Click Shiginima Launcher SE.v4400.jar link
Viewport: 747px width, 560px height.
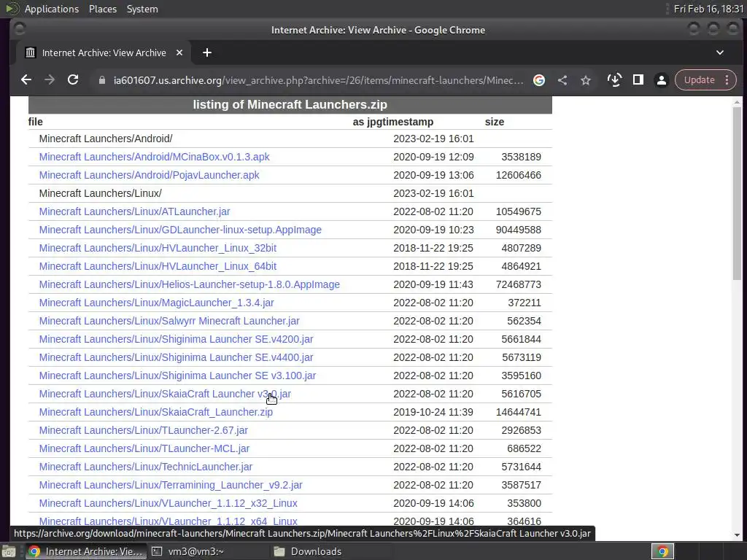click(x=176, y=357)
